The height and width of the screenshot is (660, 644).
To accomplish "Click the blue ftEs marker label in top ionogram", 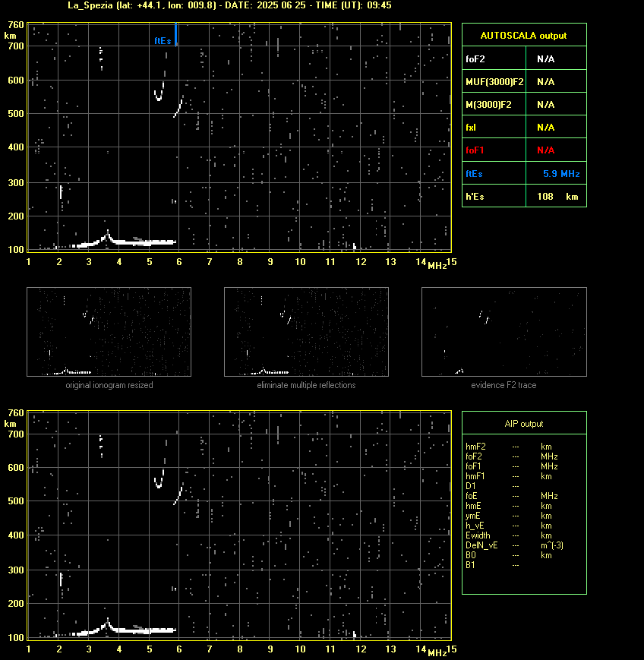I will point(163,41).
